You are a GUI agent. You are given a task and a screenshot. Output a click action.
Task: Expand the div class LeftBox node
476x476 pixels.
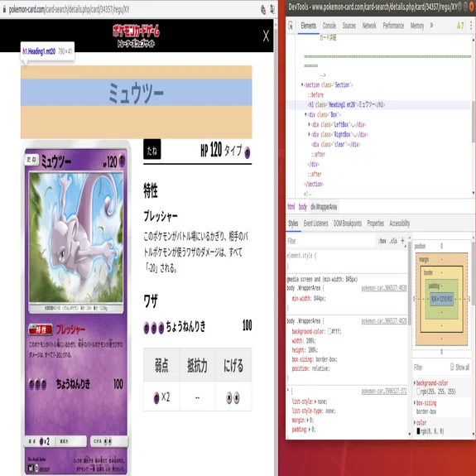pyautogui.click(x=309, y=124)
